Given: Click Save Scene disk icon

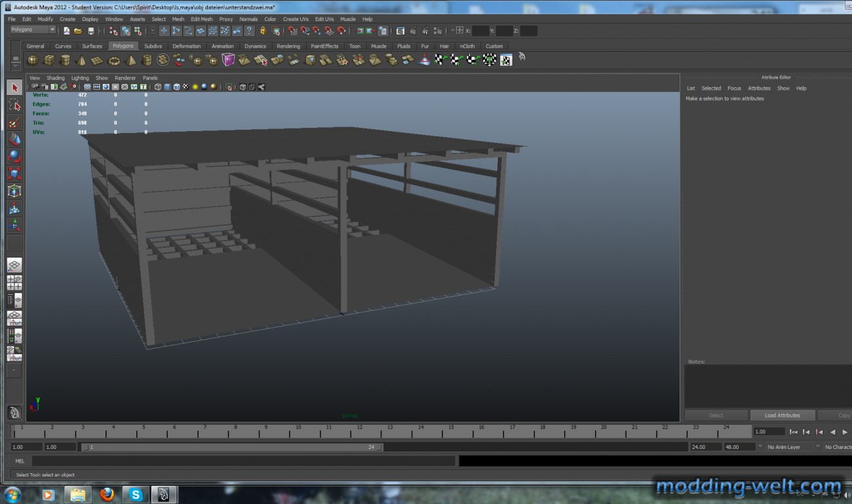Looking at the screenshot, I should click(x=91, y=31).
